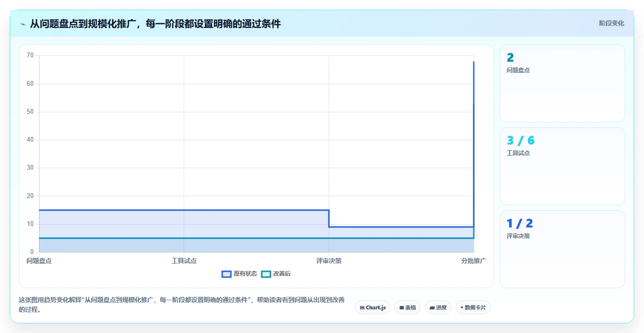Screen dimensions: 644x333
Task: Click the 数据卡片 tag
Action: (x=473, y=307)
